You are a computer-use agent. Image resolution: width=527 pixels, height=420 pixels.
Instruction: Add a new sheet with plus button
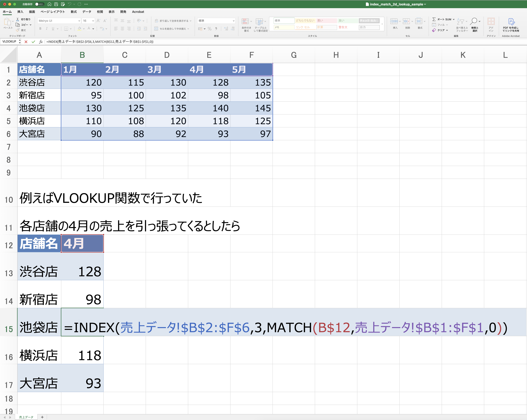point(42,417)
